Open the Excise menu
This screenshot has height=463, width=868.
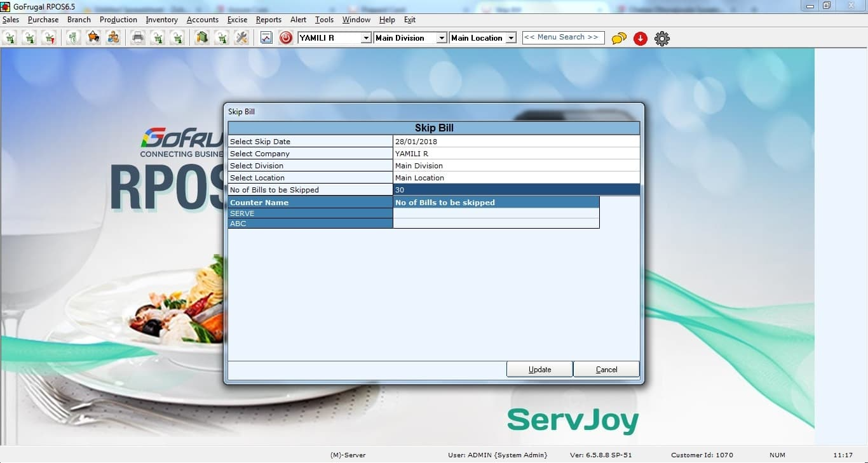click(237, 20)
